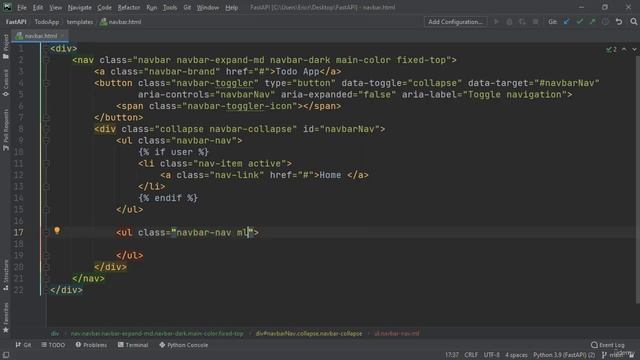Collapse the div fold on line 8
Image resolution: width=640 pixels, height=360 pixels.
click(47, 129)
